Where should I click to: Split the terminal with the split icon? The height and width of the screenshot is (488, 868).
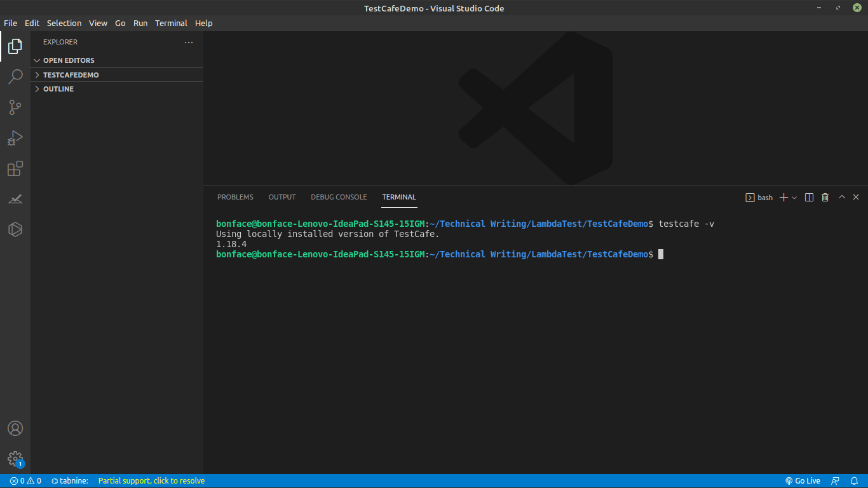coord(809,197)
